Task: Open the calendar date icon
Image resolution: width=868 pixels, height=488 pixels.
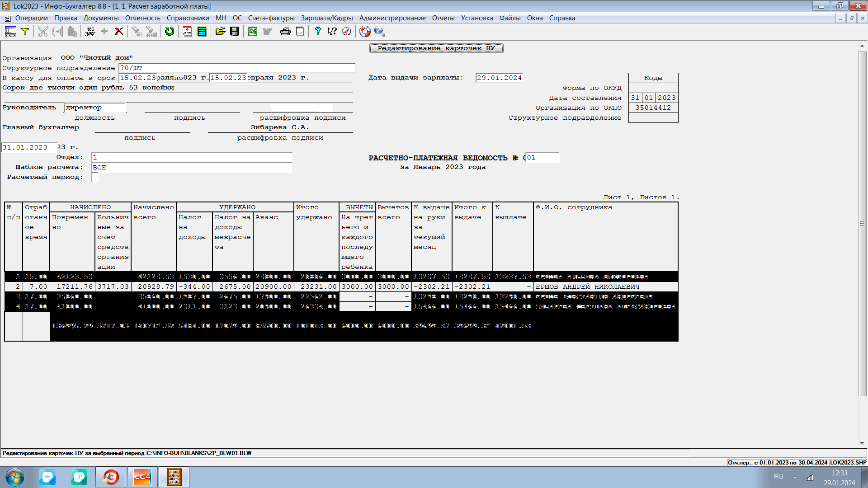Action: [188, 31]
